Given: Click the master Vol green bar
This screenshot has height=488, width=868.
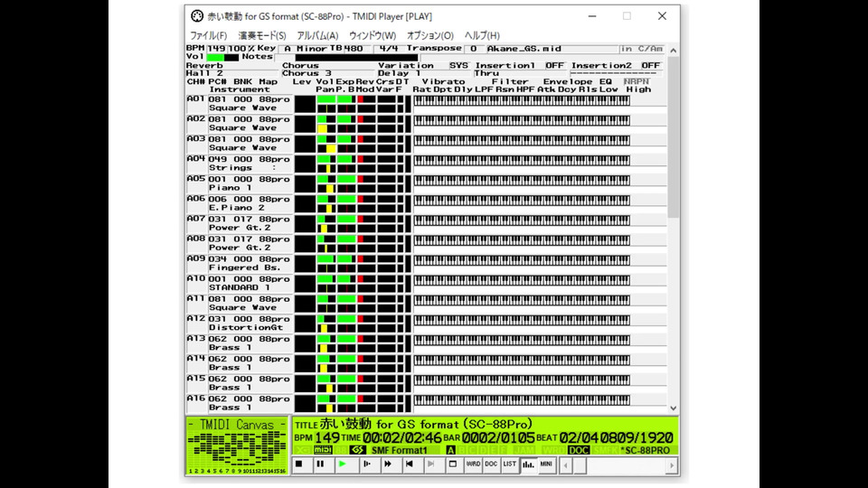Looking at the screenshot, I should 215,57.
